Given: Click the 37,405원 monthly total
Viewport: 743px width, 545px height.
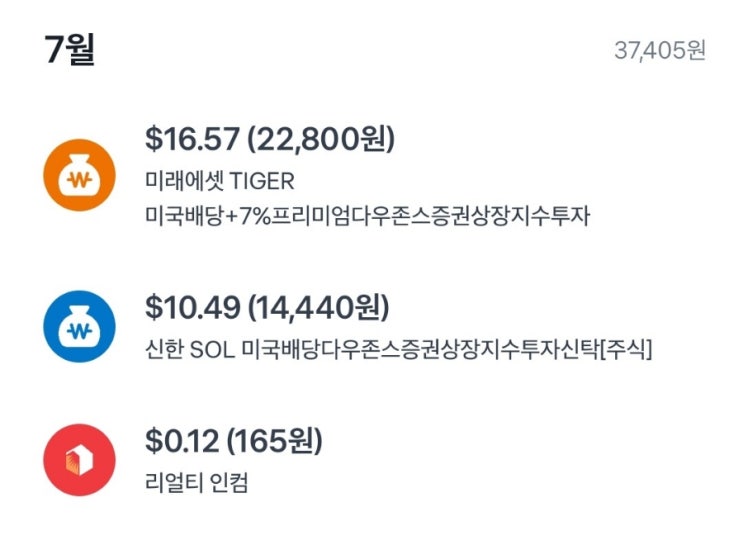Looking at the screenshot, I should 660,51.
